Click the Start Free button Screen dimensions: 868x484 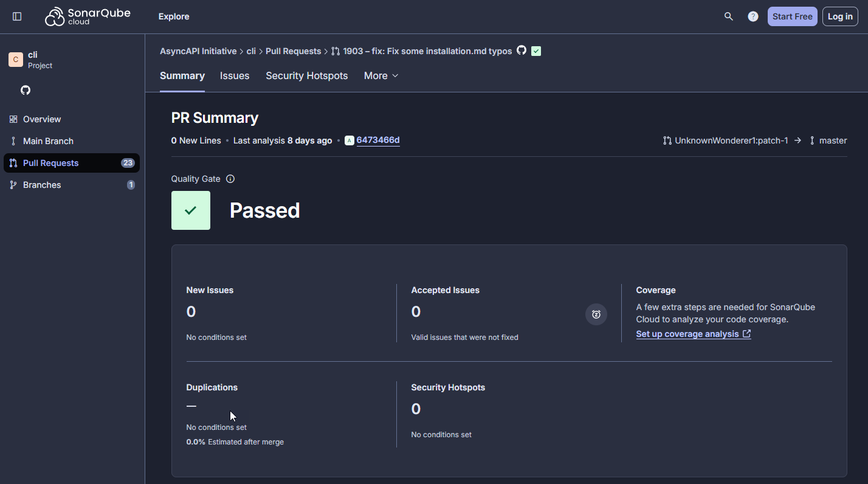(792, 16)
